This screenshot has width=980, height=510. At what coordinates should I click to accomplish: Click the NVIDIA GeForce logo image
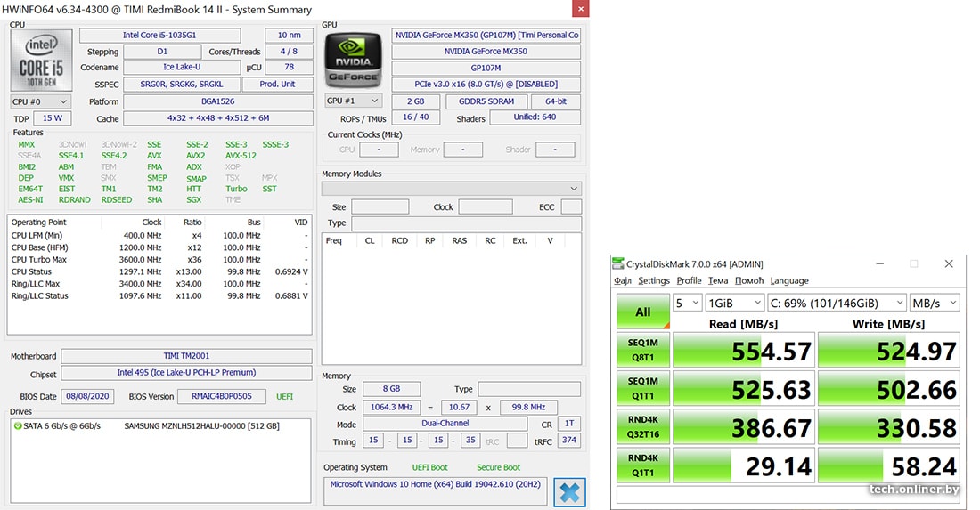pyautogui.click(x=353, y=61)
